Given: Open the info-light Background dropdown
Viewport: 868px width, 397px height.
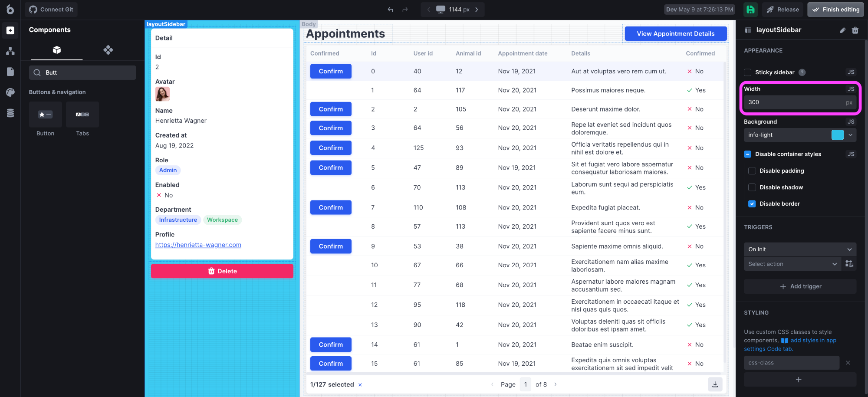Looking at the screenshot, I should pos(851,135).
